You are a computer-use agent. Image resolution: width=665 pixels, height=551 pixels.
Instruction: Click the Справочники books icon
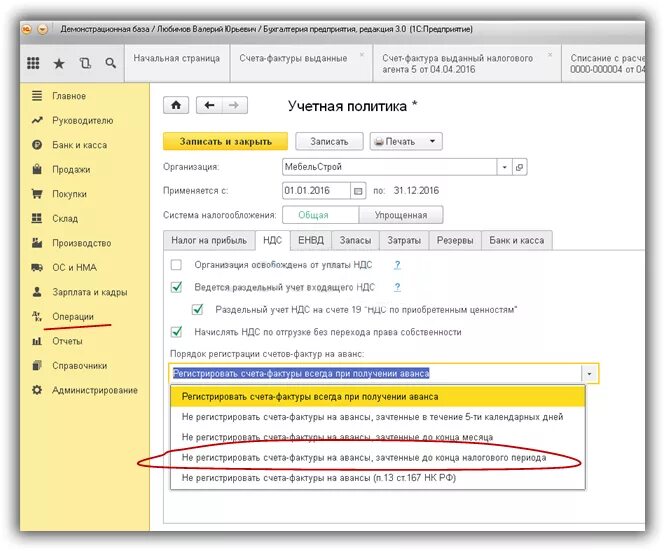[37, 365]
